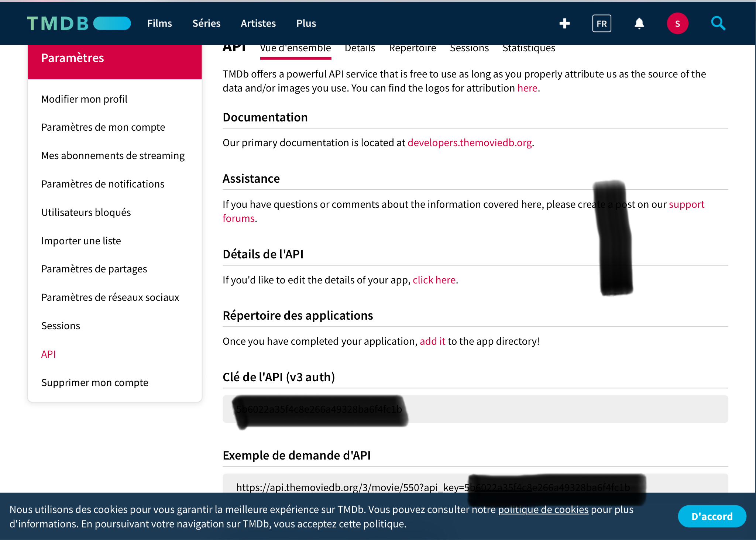
Task: Click the 'click here' app details link
Action: [434, 280]
